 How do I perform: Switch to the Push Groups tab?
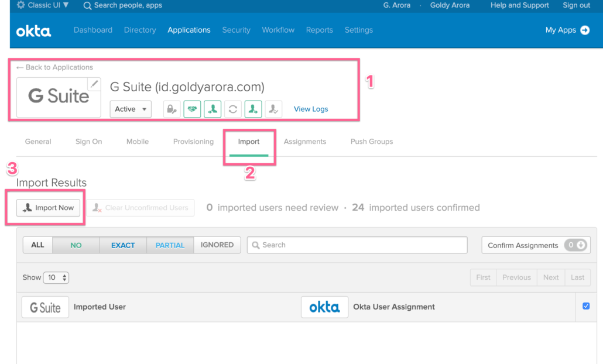pyautogui.click(x=372, y=142)
